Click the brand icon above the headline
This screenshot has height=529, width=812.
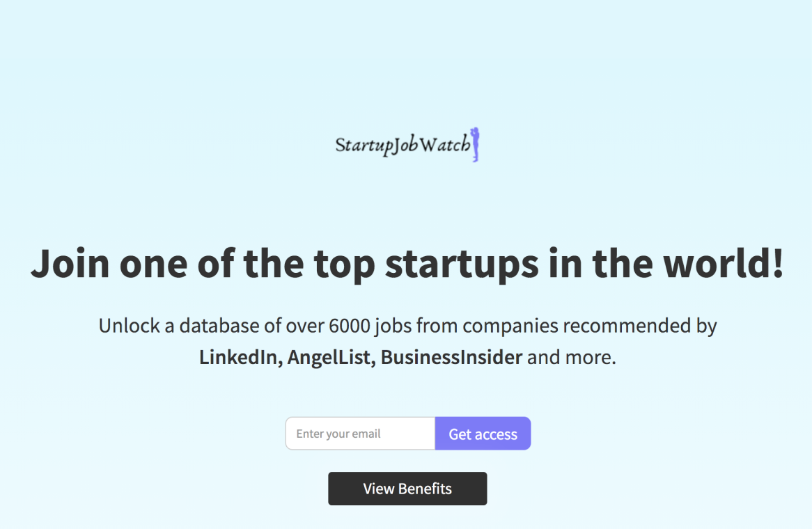click(x=406, y=144)
